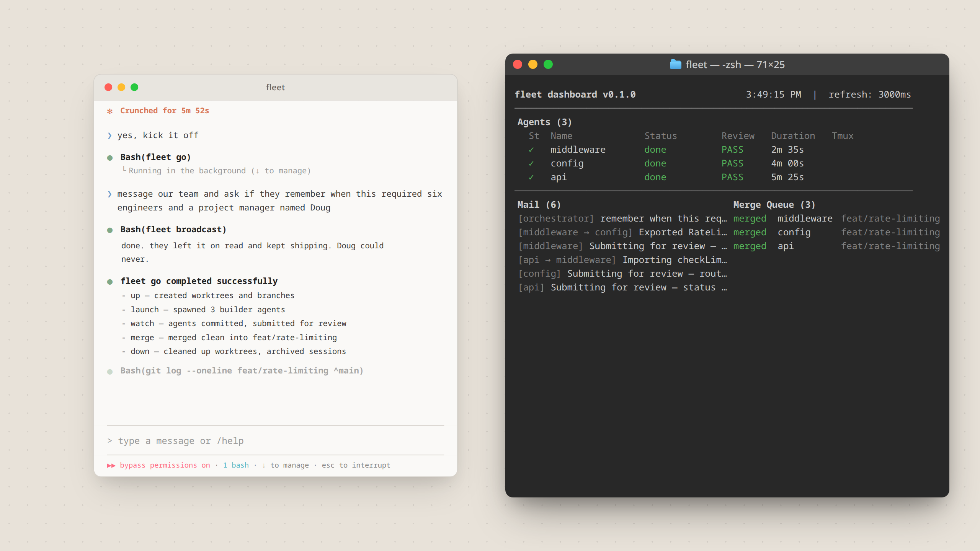Click in the type a message input field
This screenshot has height=551, width=980.
coord(276,441)
